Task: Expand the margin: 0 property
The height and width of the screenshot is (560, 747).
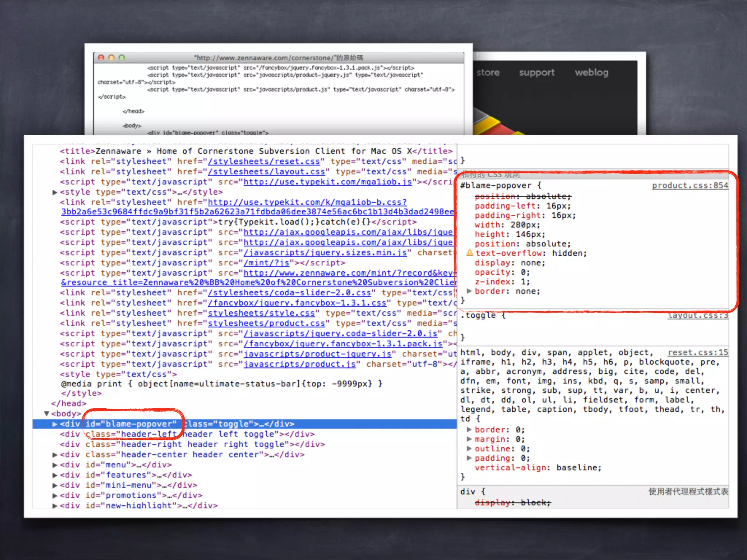Action: pos(469,439)
